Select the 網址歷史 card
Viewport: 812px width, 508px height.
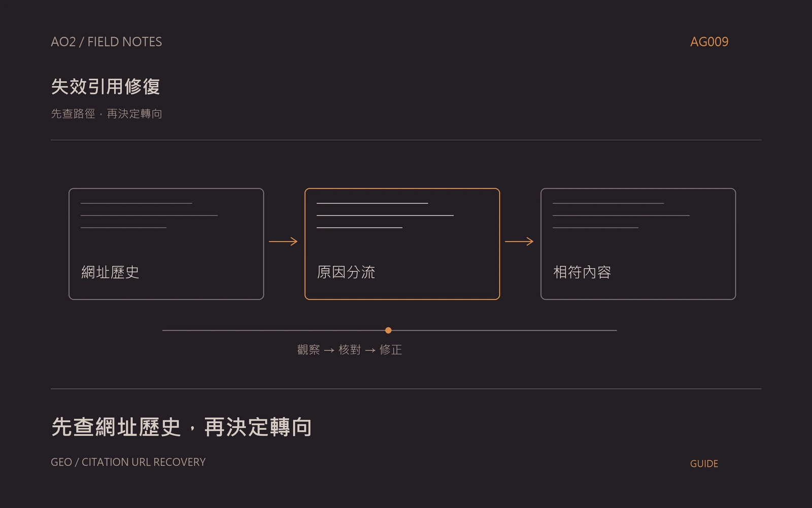(166, 244)
